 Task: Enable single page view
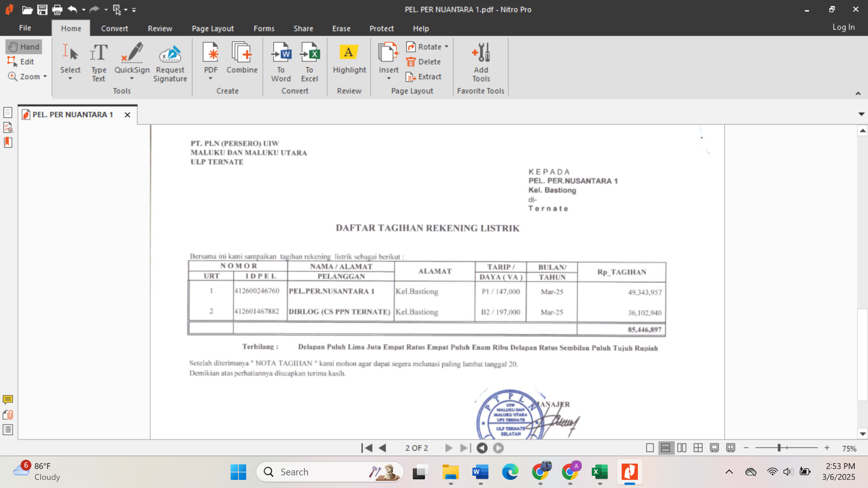tap(650, 448)
